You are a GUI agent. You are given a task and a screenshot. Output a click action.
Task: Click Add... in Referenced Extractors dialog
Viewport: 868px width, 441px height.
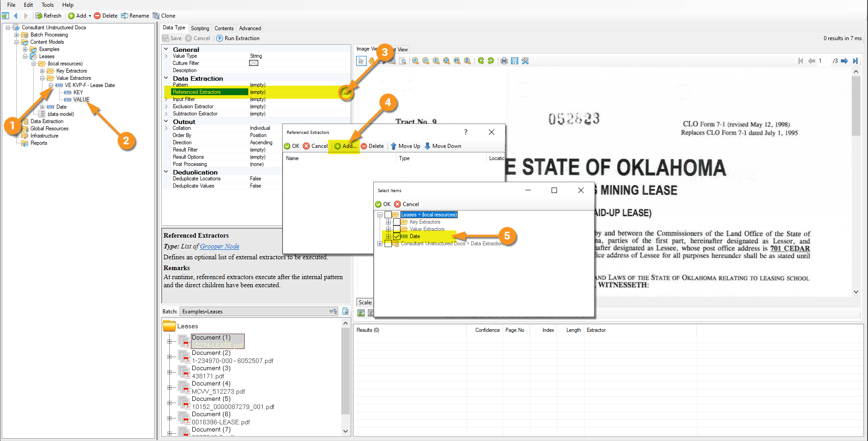pos(345,146)
